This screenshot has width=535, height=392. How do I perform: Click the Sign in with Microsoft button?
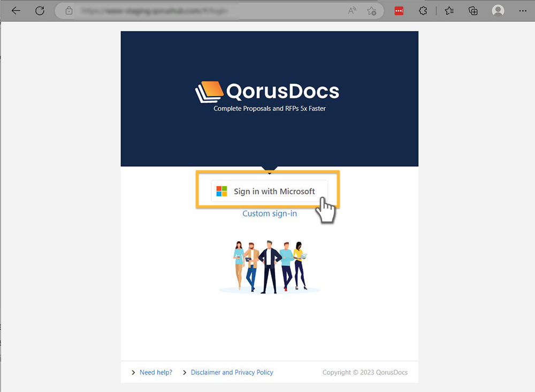tap(270, 191)
